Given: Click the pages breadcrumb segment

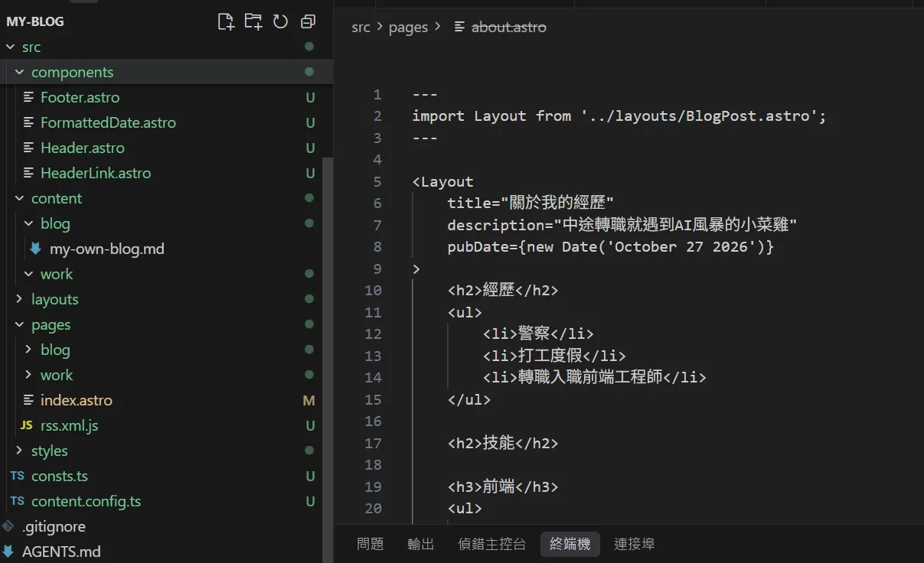Looking at the screenshot, I should [408, 27].
